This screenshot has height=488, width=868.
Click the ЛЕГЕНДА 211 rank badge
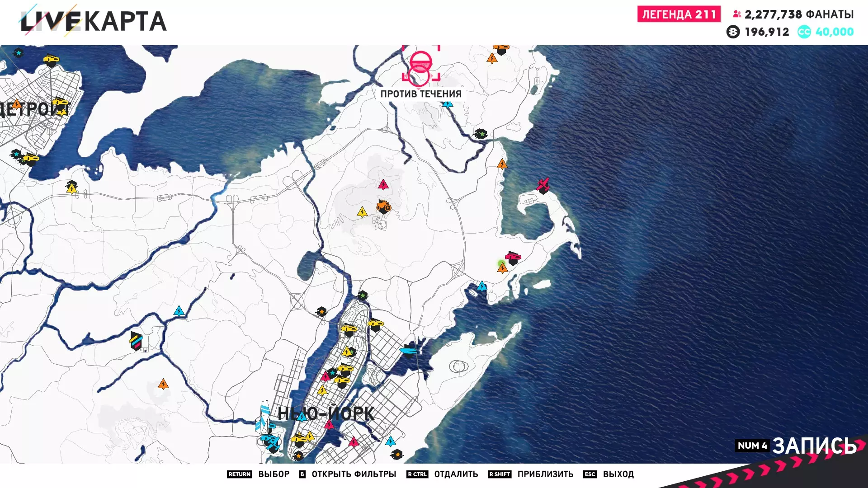point(679,14)
